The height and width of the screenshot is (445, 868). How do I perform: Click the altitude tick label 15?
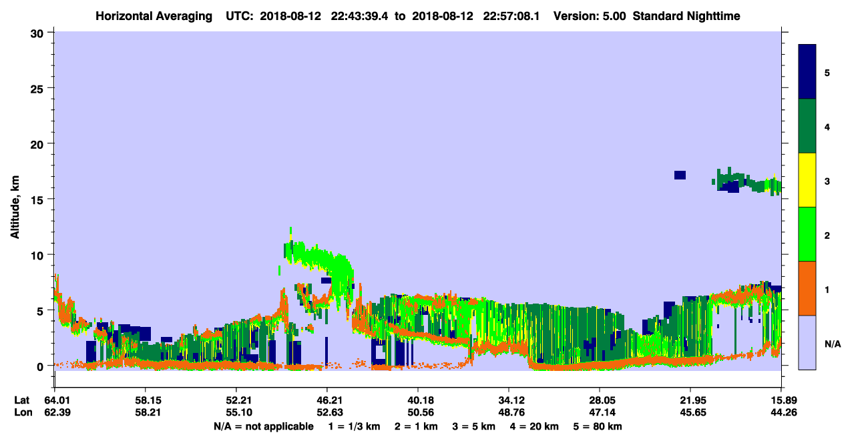(39, 199)
